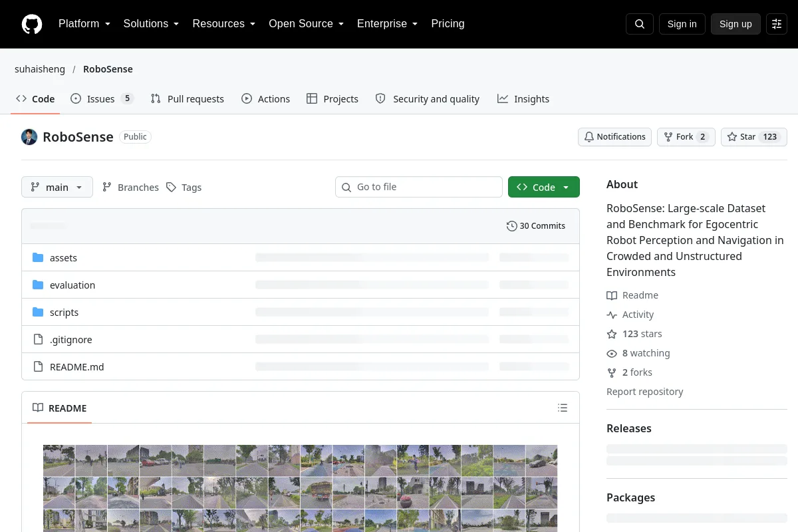Screen dimensions: 798x532
Task: Expand the Platform menu
Action: (x=84, y=24)
